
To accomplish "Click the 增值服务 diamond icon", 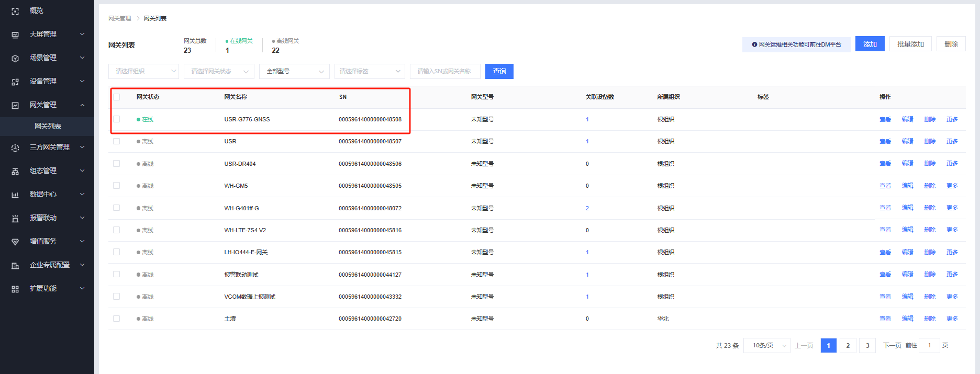I will (15, 242).
